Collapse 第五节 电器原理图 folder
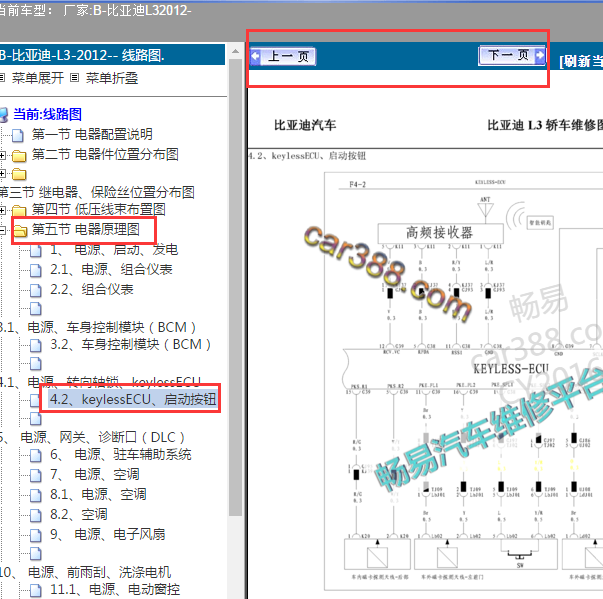The image size is (603, 599). click(2, 230)
